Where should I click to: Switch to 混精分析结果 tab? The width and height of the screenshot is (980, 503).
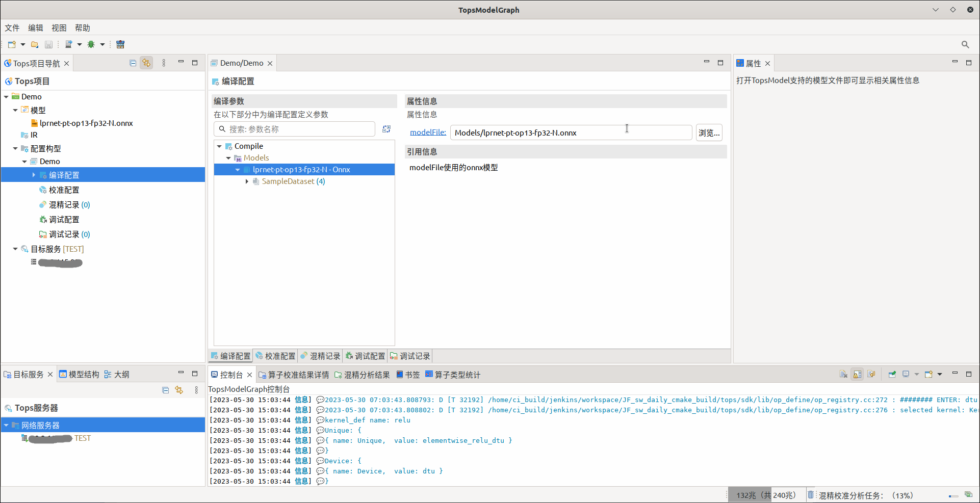[362, 375]
